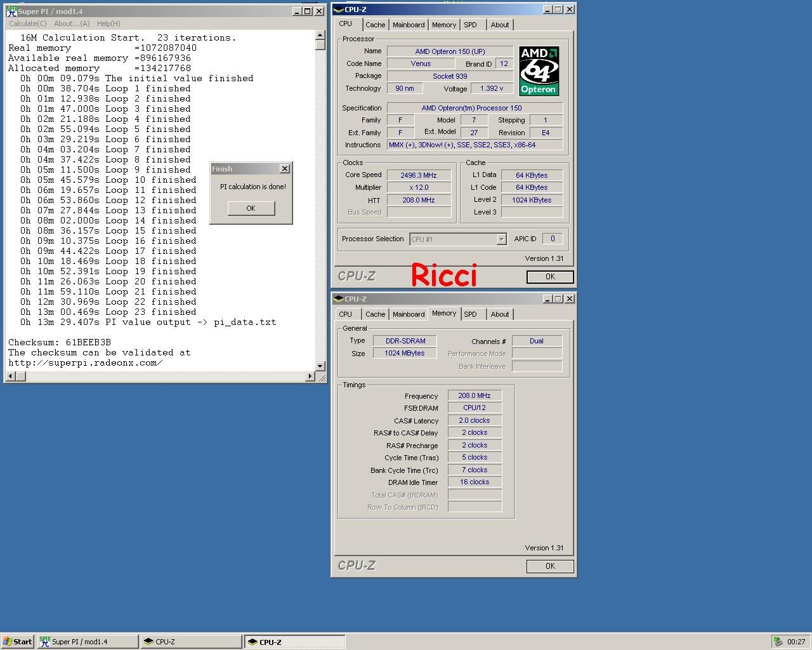812x650 pixels.
Task: Maximize the Super PI window
Action: pyautogui.click(x=307, y=11)
